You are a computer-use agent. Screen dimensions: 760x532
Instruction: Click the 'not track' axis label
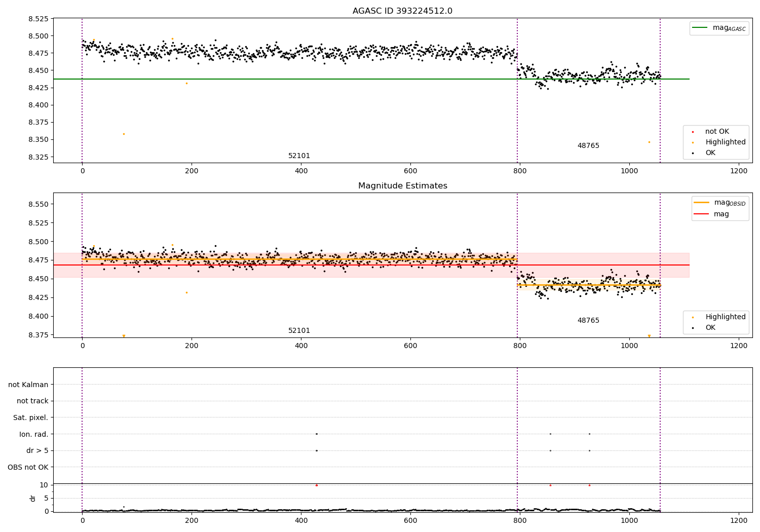click(32, 401)
